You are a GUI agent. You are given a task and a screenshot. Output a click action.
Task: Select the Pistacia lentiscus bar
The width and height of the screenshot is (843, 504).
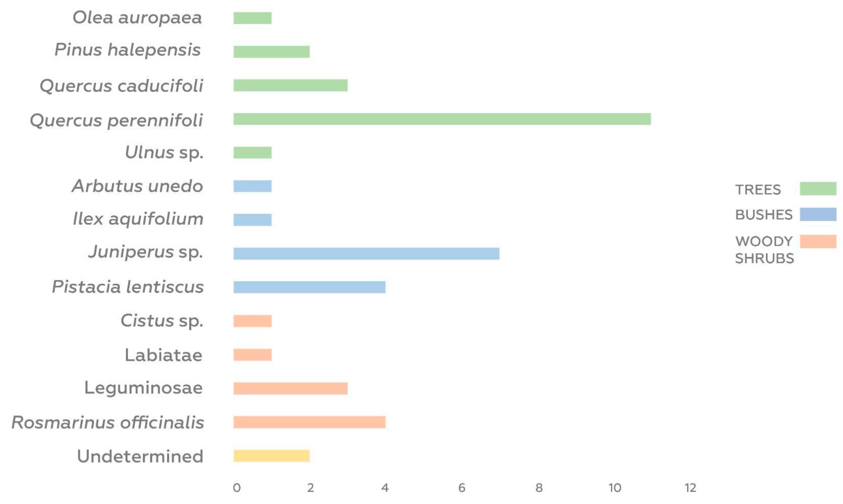click(x=309, y=287)
